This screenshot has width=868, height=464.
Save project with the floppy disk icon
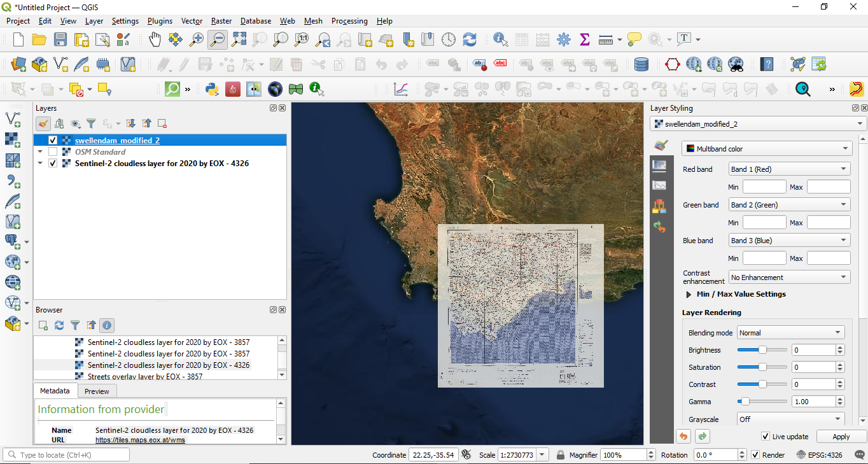coord(60,39)
